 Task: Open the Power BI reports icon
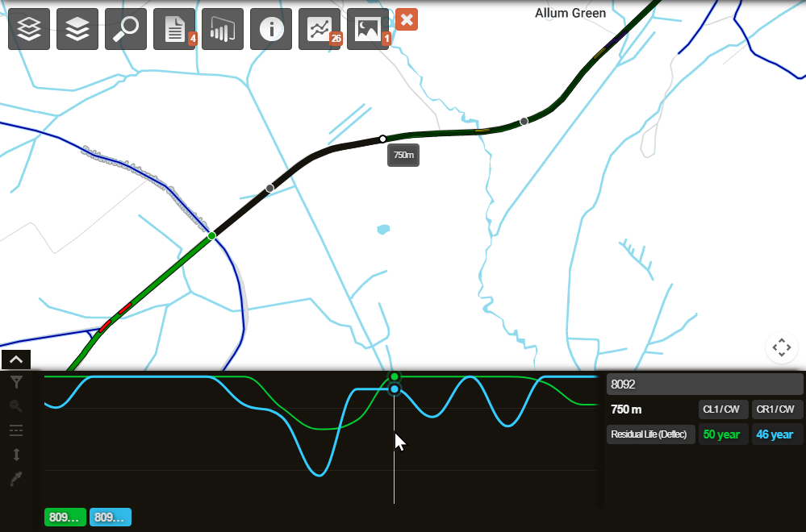point(223,29)
